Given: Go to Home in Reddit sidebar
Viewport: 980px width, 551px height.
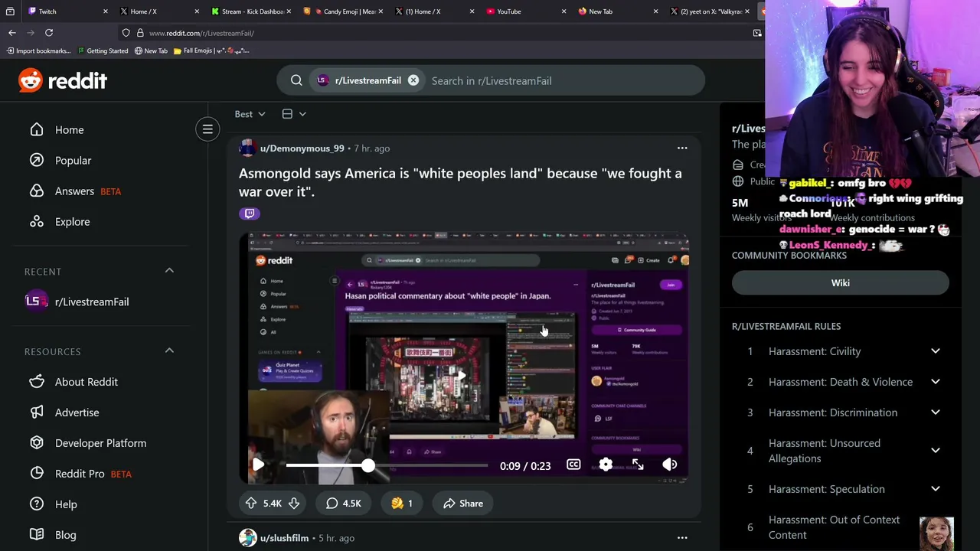Looking at the screenshot, I should pyautogui.click(x=69, y=130).
